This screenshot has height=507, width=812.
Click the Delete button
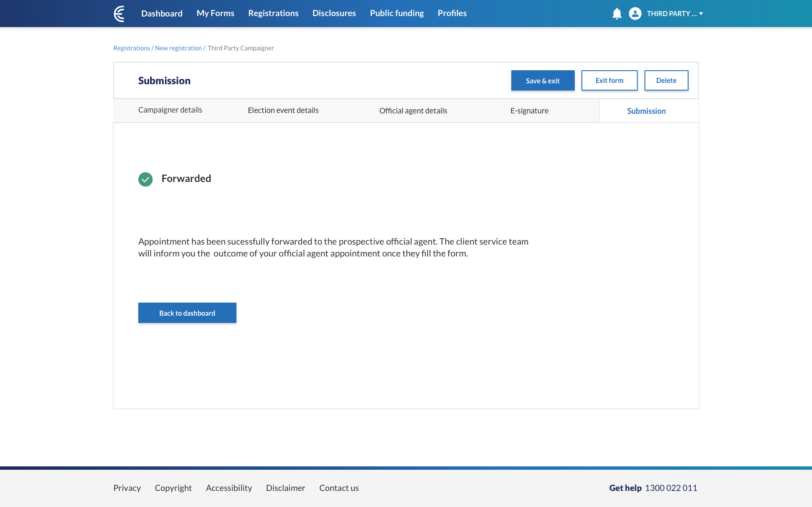(666, 80)
